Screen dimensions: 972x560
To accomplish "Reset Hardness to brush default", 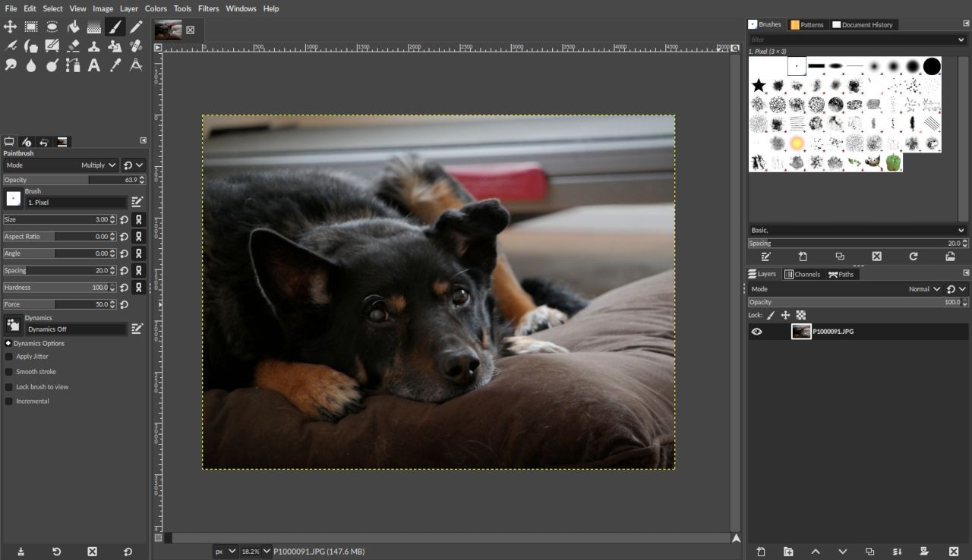I will pyautogui.click(x=125, y=288).
